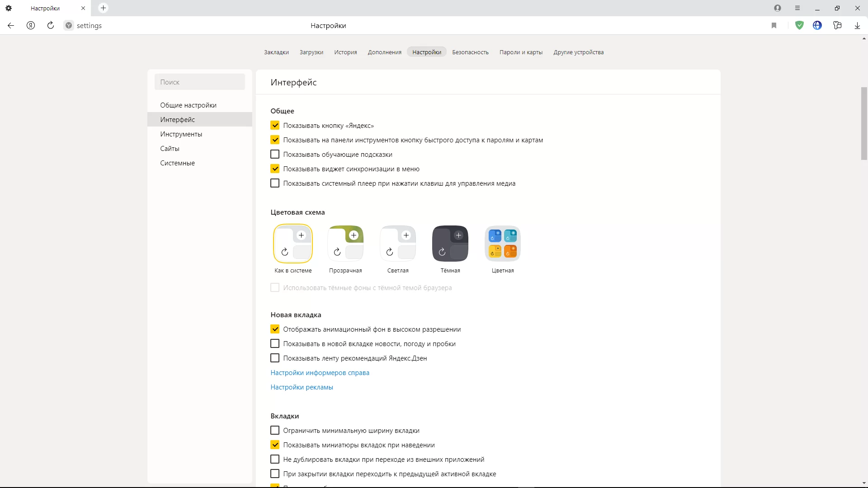Screen dimensions: 868x488
Task: Toggle Показывать виджет синхронизации в меню
Action: [275, 169]
